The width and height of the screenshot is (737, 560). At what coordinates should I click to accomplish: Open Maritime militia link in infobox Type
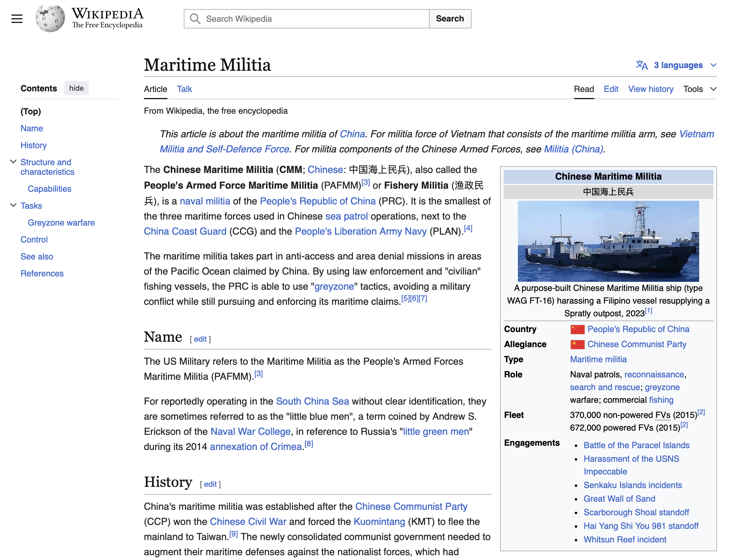(598, 359)
